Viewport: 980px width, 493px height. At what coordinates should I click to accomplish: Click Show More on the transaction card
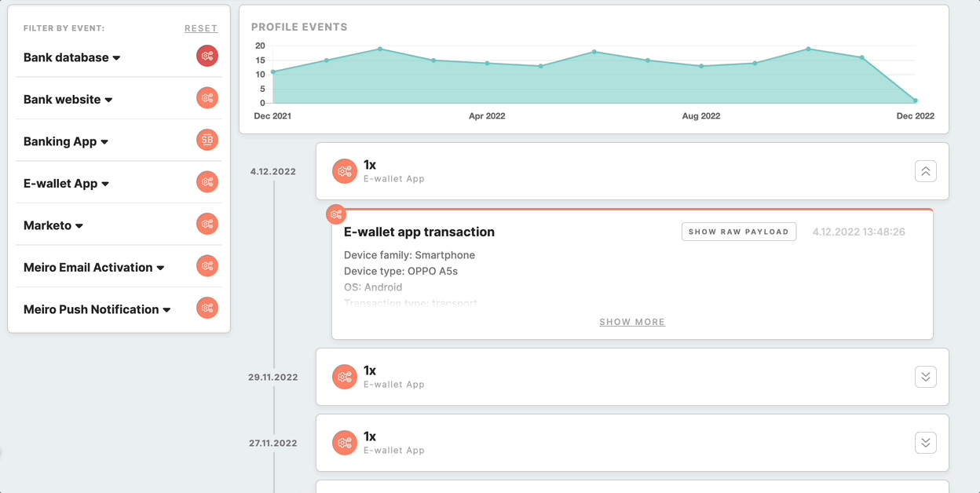pyautogui.click(x=632, y=322)
